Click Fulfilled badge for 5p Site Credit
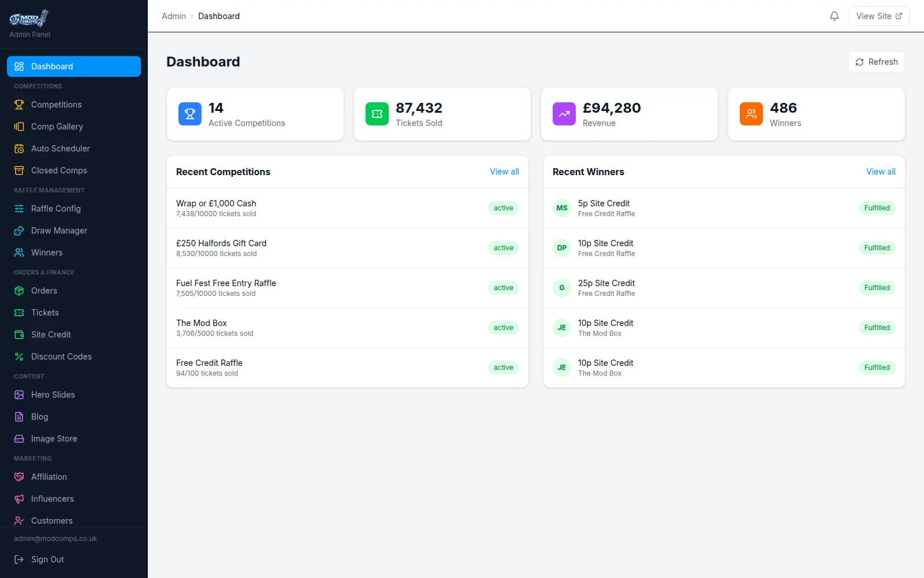This screenshot has width=924, height=578. (x=877, y=208)
